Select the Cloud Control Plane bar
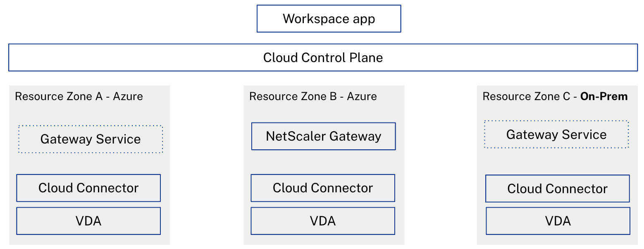The image size is (644, 249). 323,57
